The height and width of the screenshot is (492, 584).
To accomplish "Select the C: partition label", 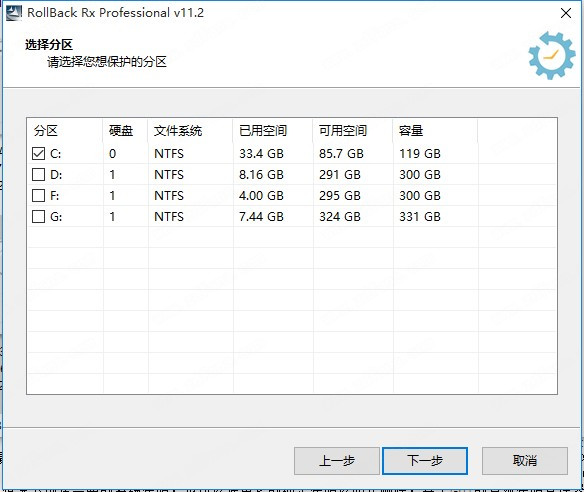I will pos(55,154).
